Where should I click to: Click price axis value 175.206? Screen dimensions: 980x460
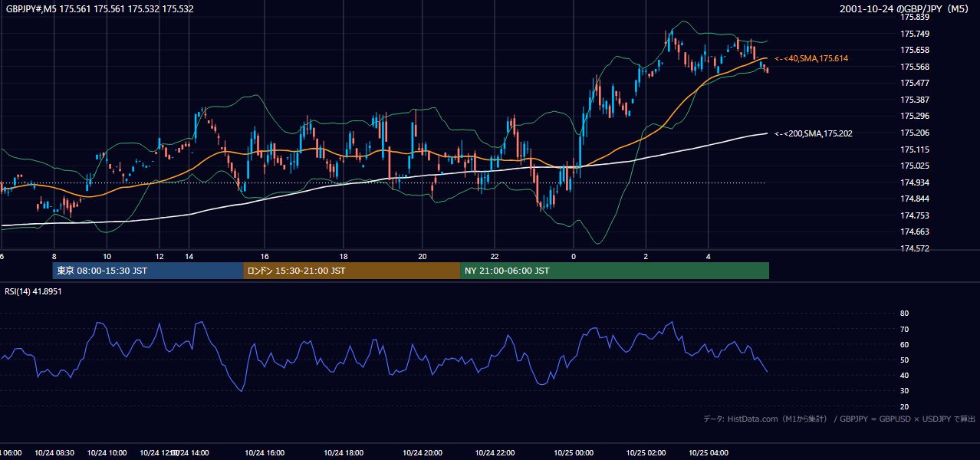915,133
